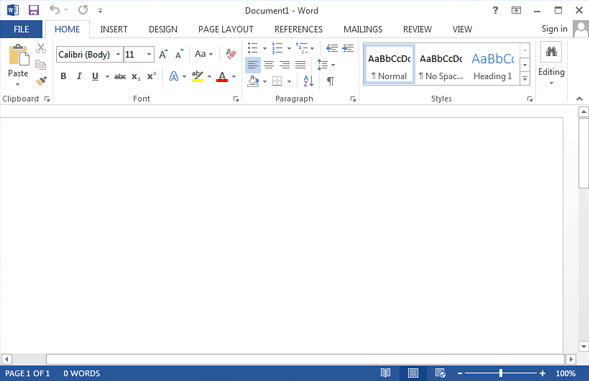
Task: Apply yellow text highlight color
Action: click(x=197, y=77)
